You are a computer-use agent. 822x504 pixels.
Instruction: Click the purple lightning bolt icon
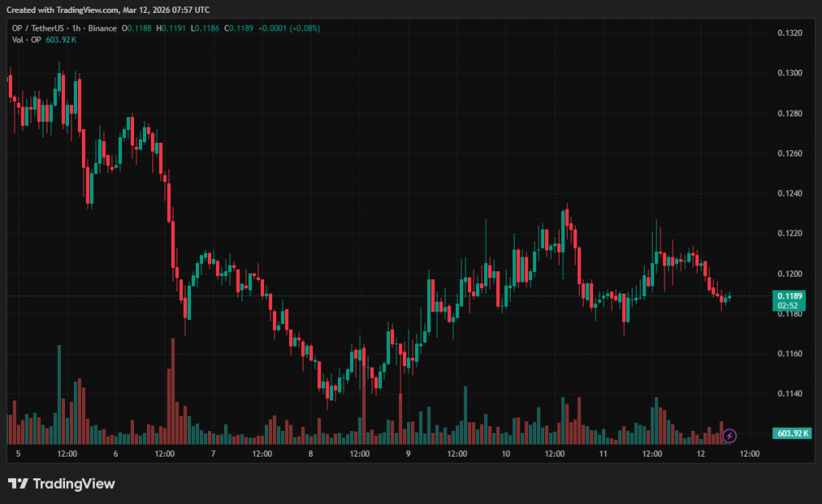[729, 436]
